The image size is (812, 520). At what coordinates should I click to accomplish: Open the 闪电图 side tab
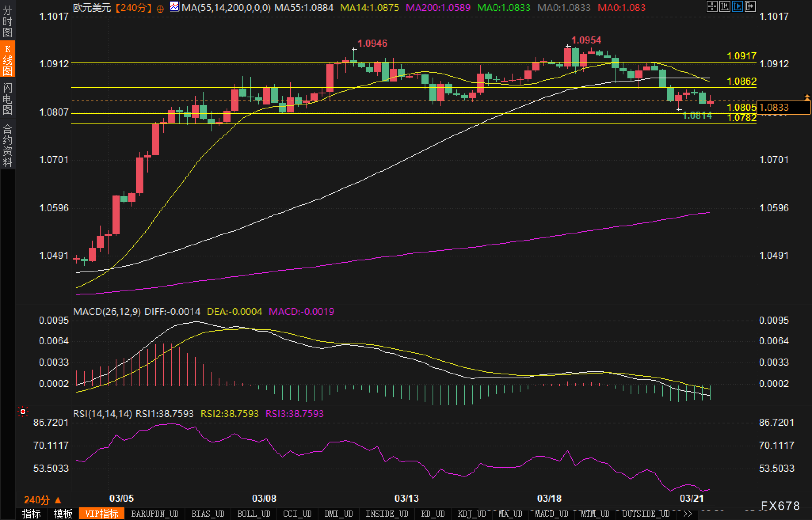coord(8,98)
